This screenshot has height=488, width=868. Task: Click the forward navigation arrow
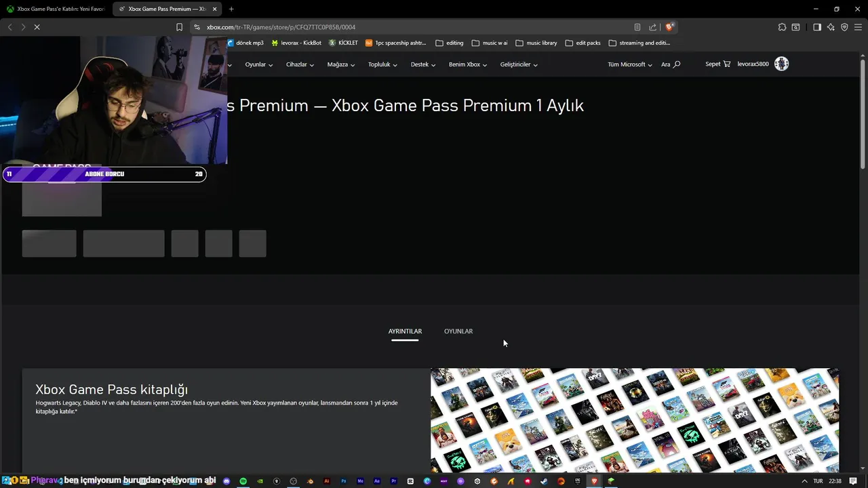click(x=23, y=27)
